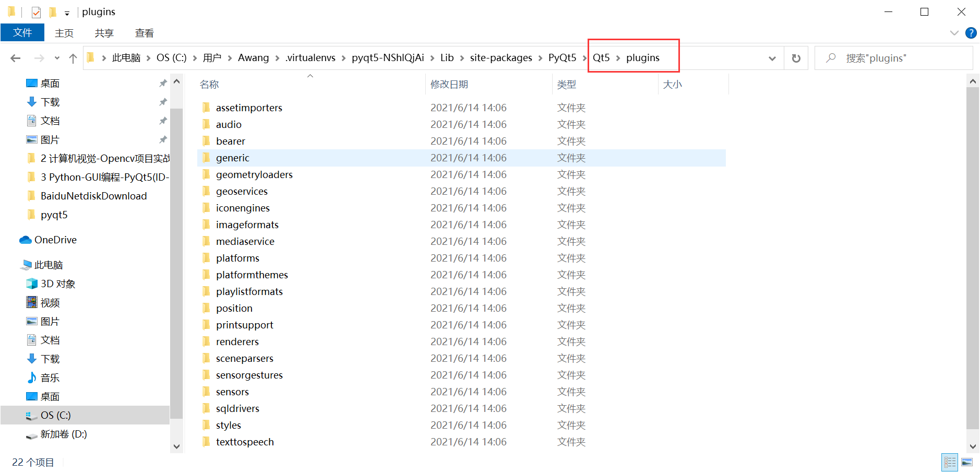The width and height of the screenshot is (980, 472).
Task: Click the New Folder icon in quick access toolbar
Action: [53, 11]
